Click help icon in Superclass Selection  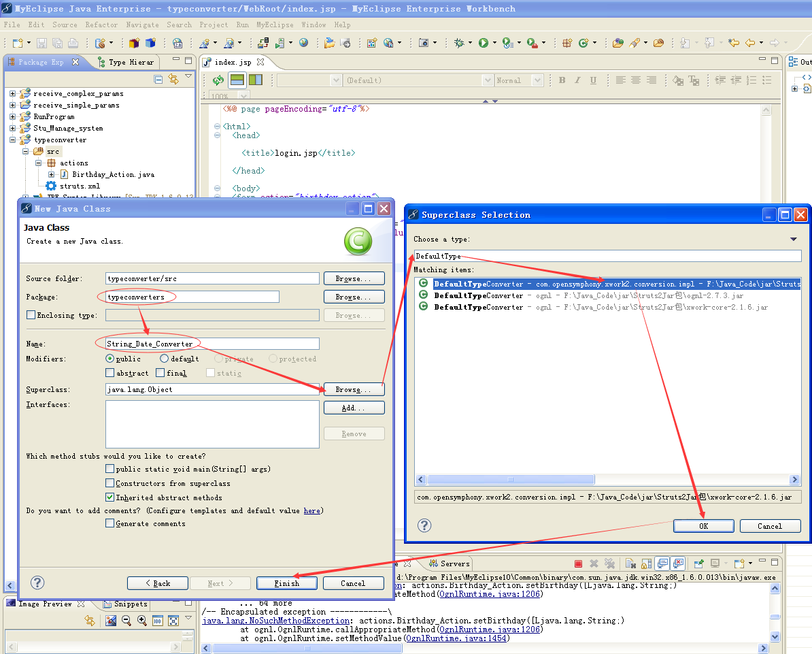[x=424, y=525]
